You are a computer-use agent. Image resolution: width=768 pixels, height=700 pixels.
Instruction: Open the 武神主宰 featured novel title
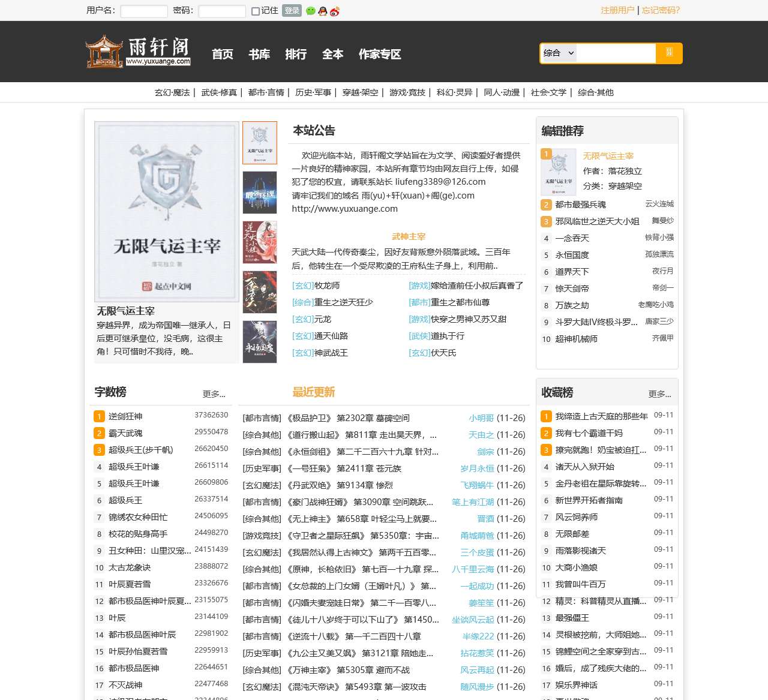click(x=409, y=236)
